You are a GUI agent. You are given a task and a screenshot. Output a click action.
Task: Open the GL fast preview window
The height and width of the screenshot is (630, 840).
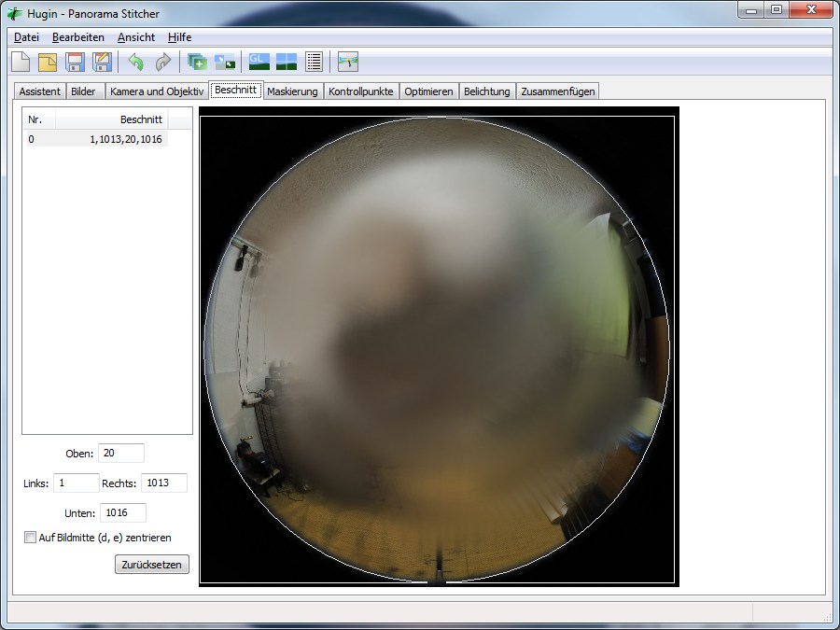[x=259, y=63]
